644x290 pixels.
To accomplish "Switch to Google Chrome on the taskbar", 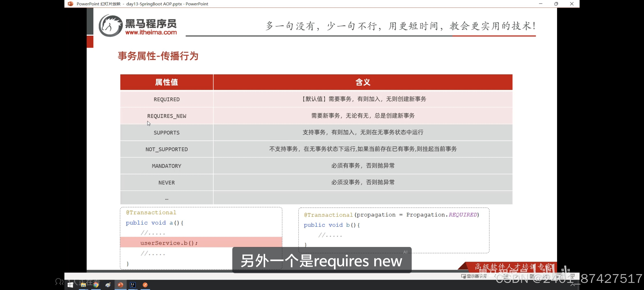I will 96,285.
